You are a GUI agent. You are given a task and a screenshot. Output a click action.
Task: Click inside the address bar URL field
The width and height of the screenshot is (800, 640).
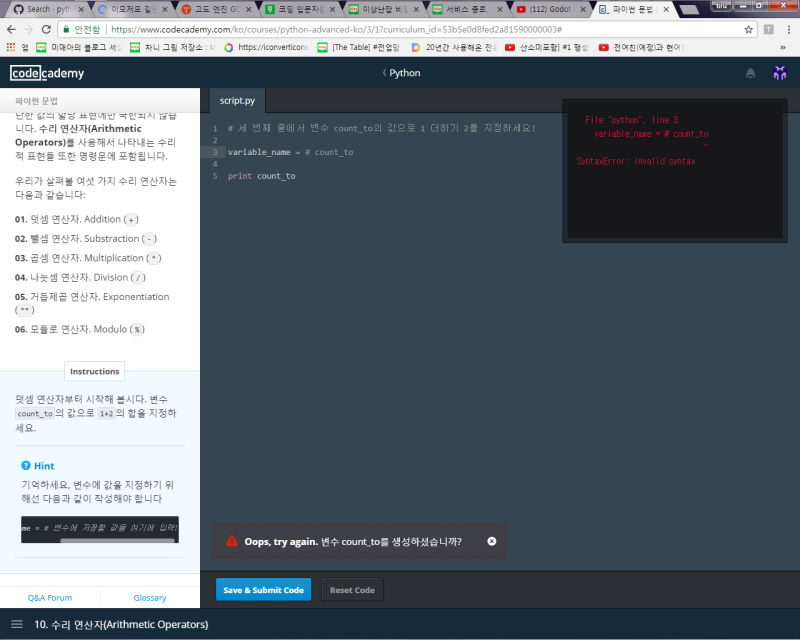click(x=300, y=28)
